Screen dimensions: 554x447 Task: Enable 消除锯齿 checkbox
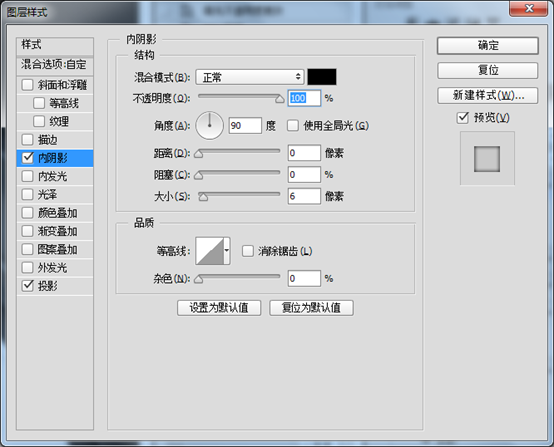[x=248, y=251]
